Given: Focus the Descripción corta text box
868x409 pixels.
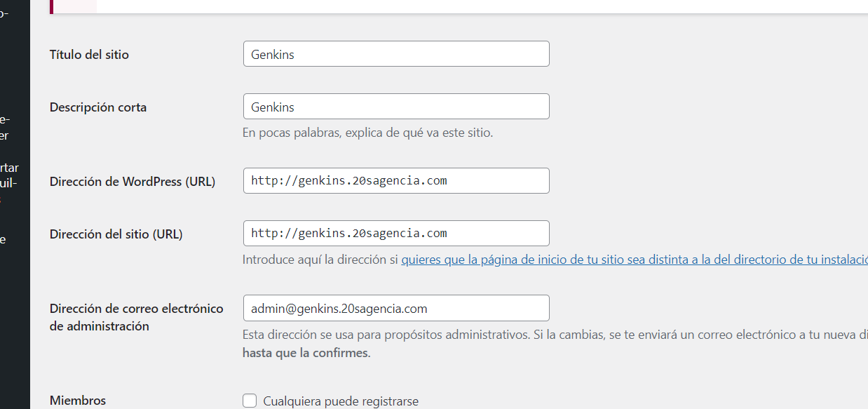Looking at the screenshot, I should (396, 107).
